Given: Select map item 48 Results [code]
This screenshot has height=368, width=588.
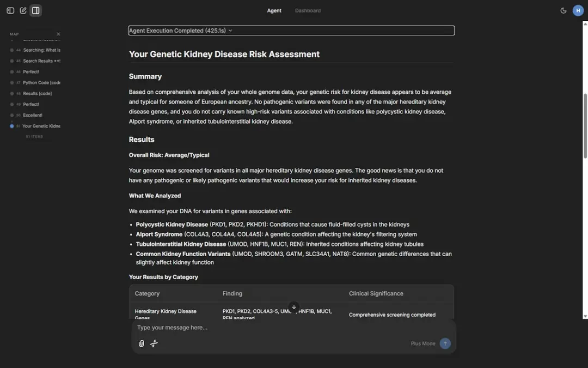Looking at the screenshot, I should click(37, 94).
